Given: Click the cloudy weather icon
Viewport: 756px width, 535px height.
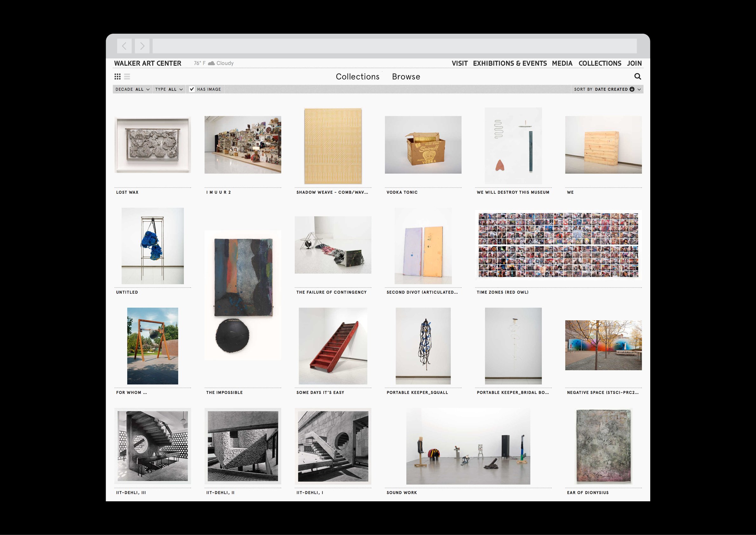Looking at the screenshot, I should tap(211, 63).
